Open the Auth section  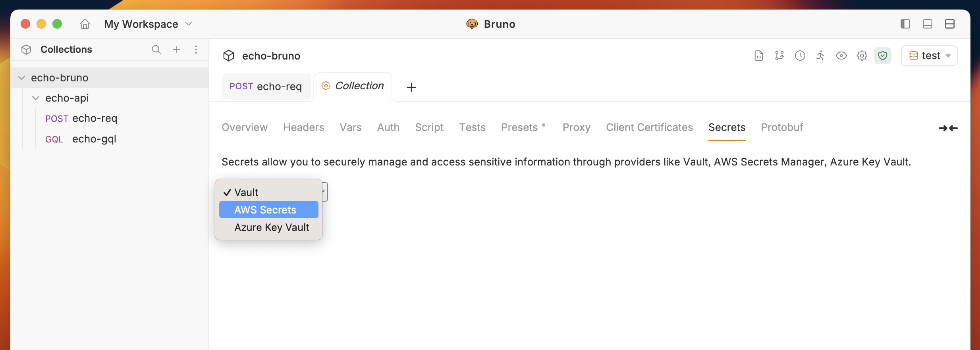[x=388, y=127]
